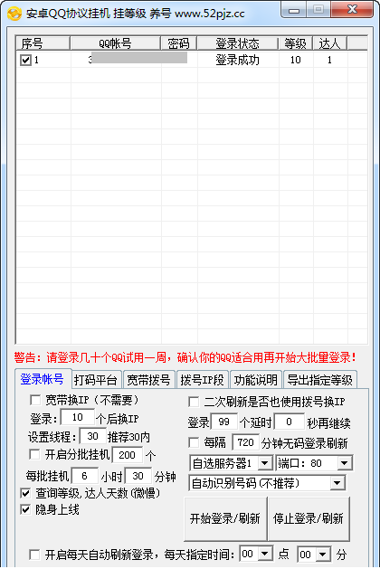The height and width of the screenshot is (588, 380).
Task: Switch to 登录帐号 tab
Action: click(x=42, y=379)
